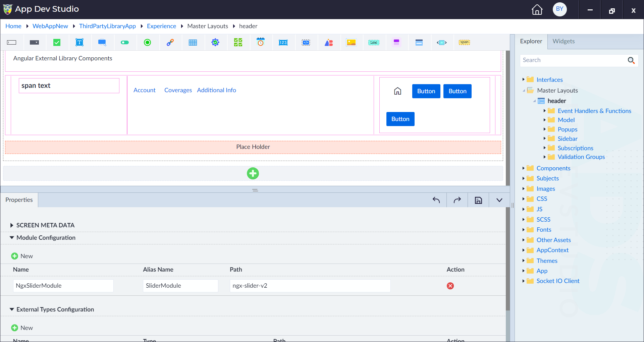Viewport: 644px width, 342px height.
Task: Expand the Interfaces folder in Explorer
Action: pos(523,79)
